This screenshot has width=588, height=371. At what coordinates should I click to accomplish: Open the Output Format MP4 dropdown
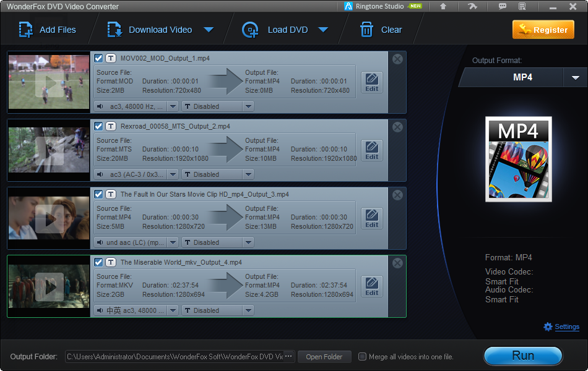click(x=575, y=77)
